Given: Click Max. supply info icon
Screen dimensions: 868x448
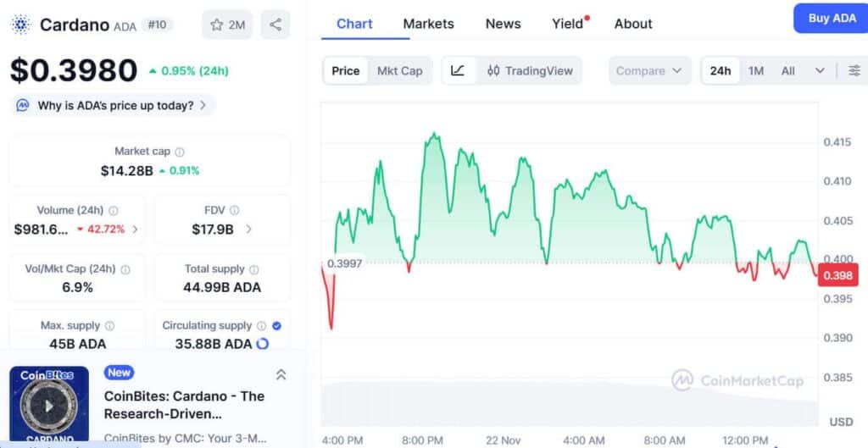Looking at the screenshot, I should tap(109, 326).
